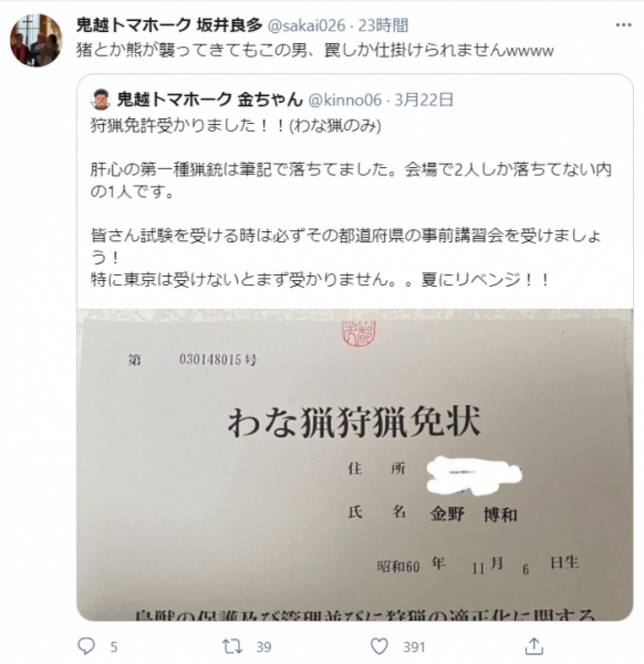Screen dimensions: 644x664
Task: Open the share icon menu
Action: [x=533, y=646]
